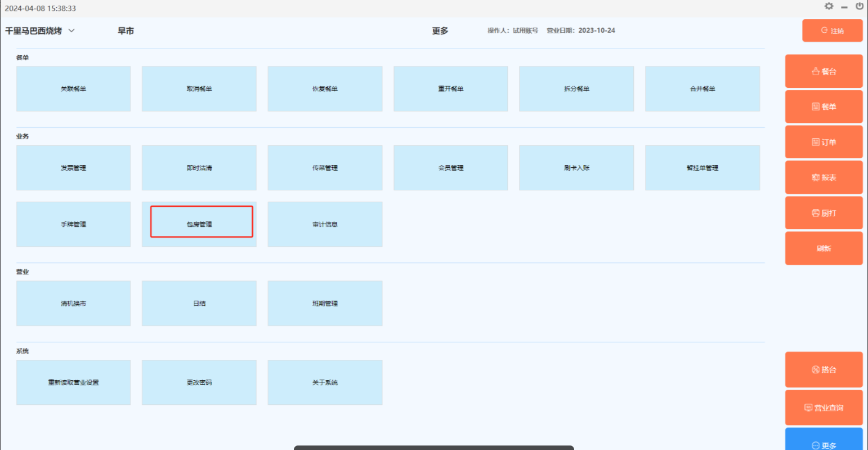Open 营业查询 business query
This screenshot has height=450, width=868.
(824, 408)
